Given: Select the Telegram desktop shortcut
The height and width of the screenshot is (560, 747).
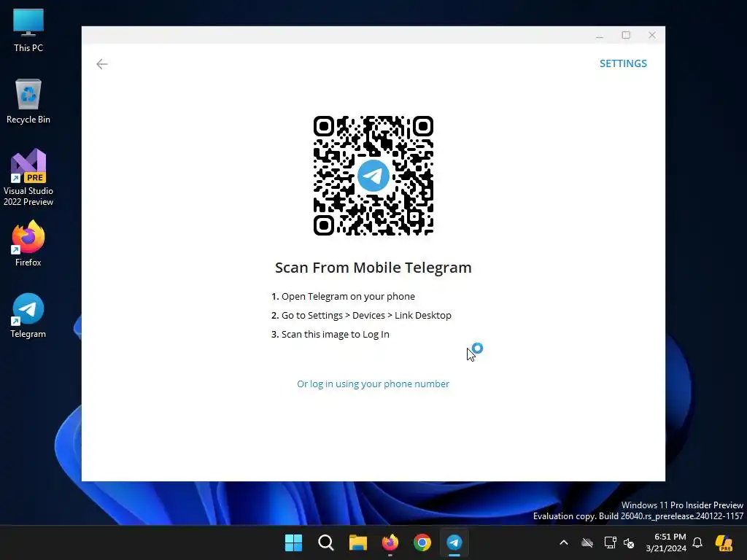Looking at the screenshot, I should coord(28,315).
